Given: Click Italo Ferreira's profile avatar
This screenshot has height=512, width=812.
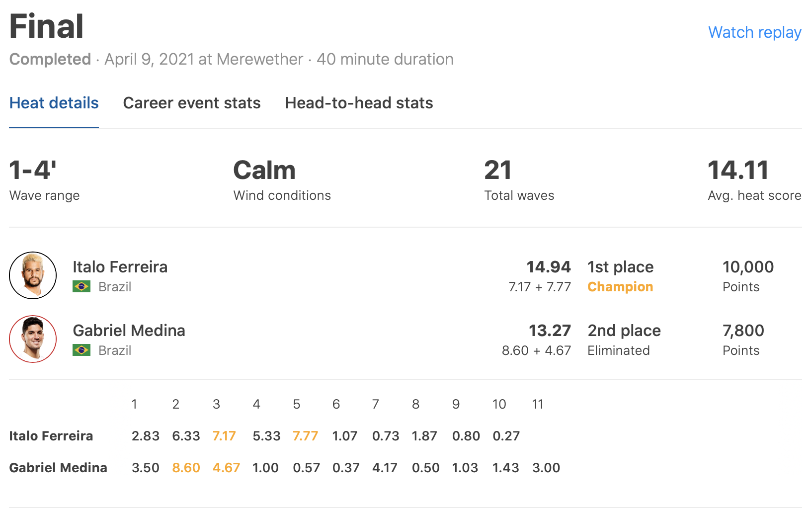Looking at the screenshot, I should [33, 275].
